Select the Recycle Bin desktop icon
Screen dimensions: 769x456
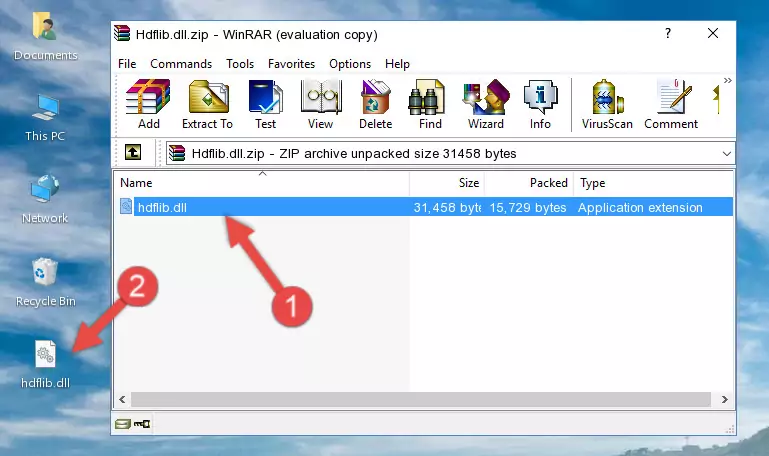pos(45,282)
